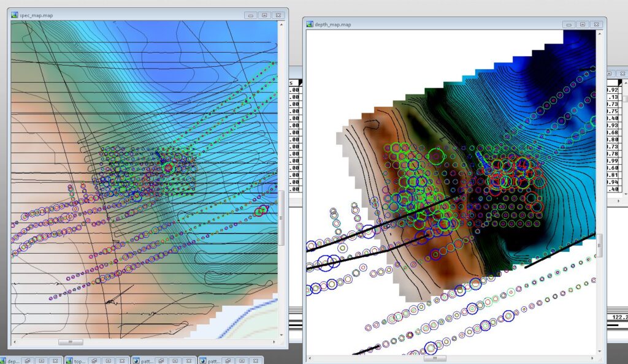Close the minimized top... window

point(121,360)
